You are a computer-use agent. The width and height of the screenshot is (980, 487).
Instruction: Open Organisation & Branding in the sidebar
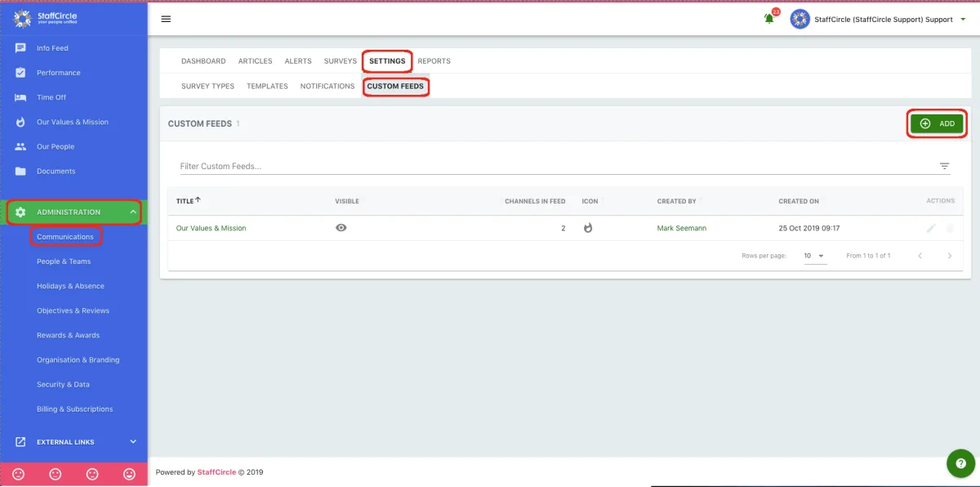78,360
